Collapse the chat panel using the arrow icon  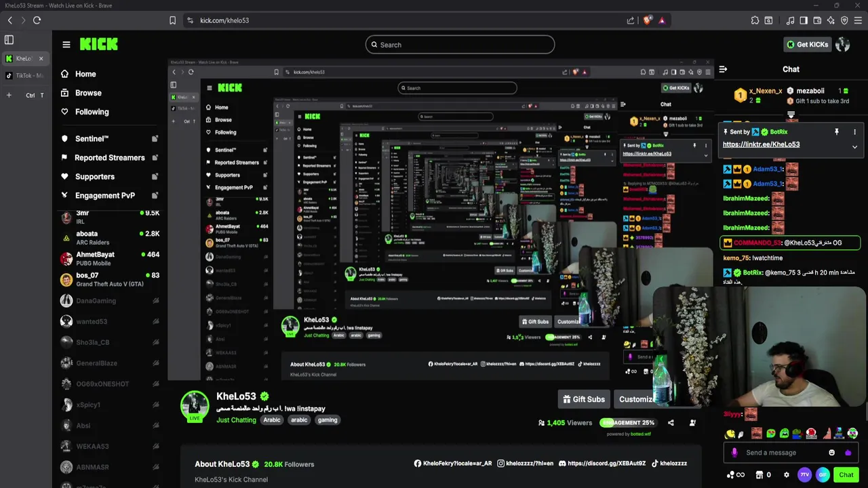click(723, 69)
